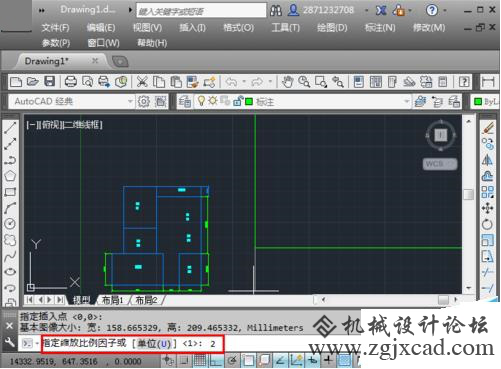Screen dimensions: 501x369
Task: Click the Offset modify tool
Action: [x=488, y=176]
